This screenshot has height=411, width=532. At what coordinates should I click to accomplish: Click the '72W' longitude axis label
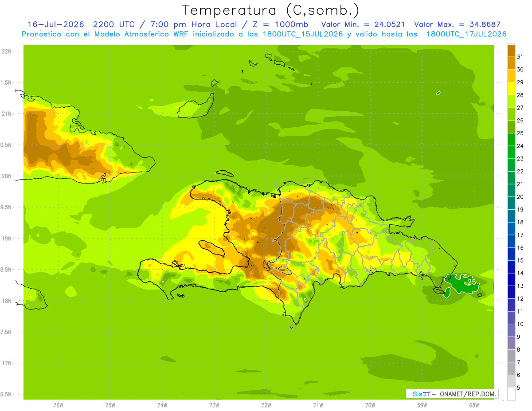266,405
